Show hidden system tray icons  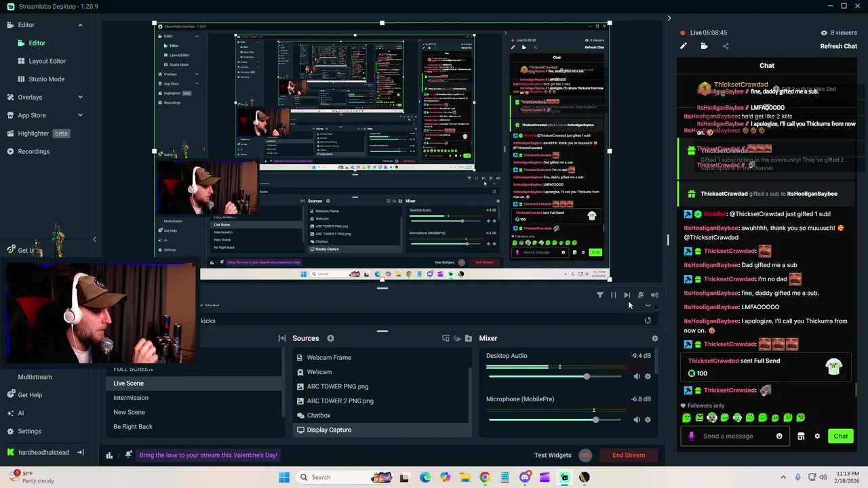click(x=783, y=477)
